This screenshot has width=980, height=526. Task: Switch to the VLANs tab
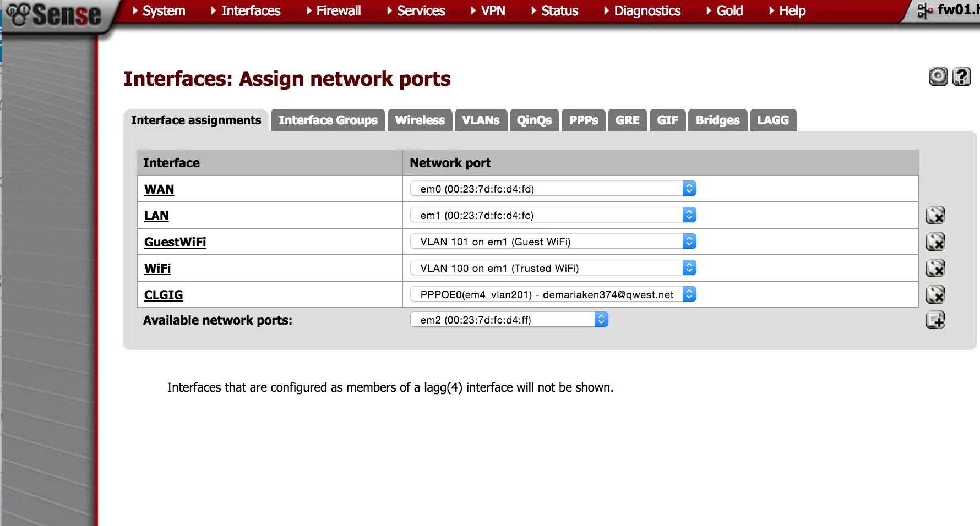click(481, 120)
